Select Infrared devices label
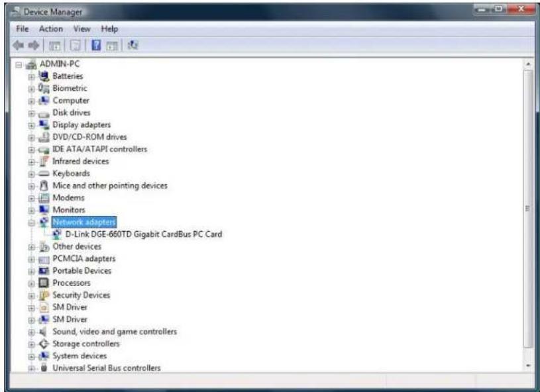The width and height of the screenshot is (540, 392). tap(81, 162)
